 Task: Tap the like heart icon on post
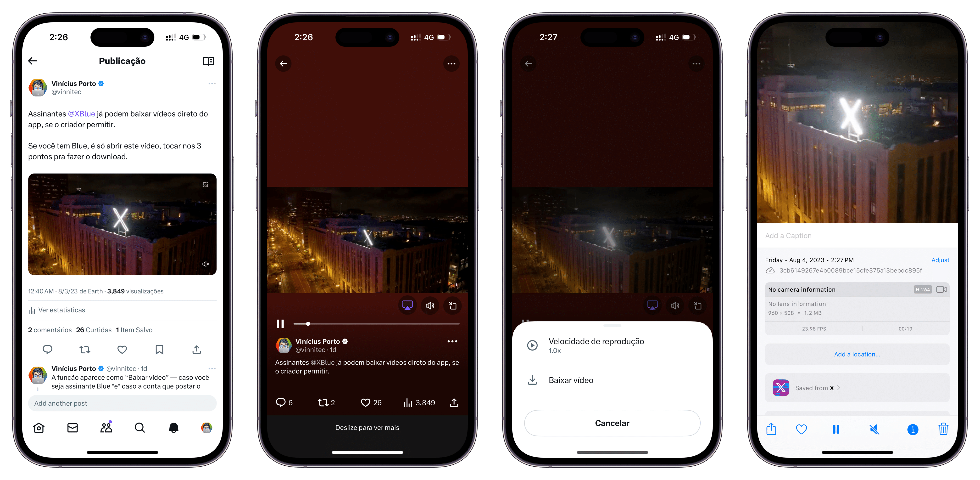coord(121,349)
